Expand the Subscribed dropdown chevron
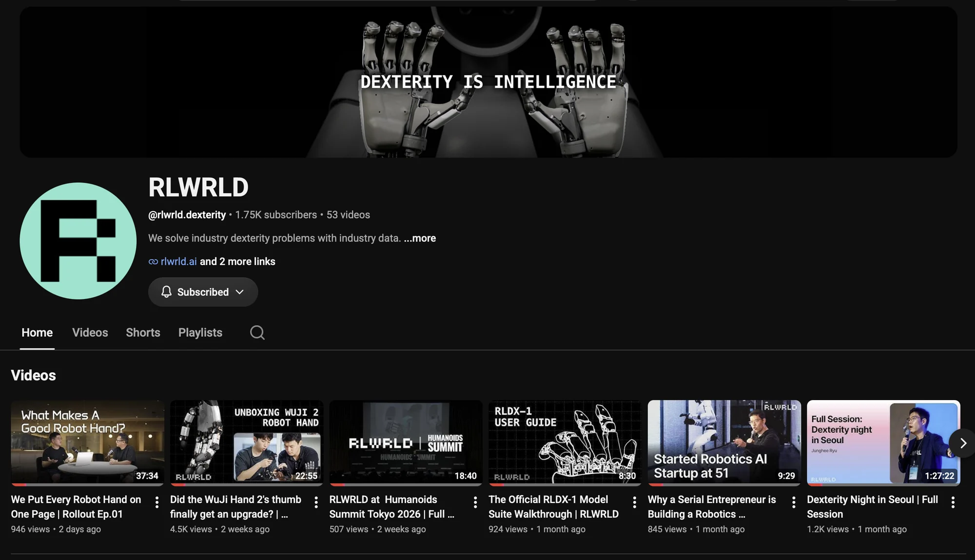 tap(239, 292)
